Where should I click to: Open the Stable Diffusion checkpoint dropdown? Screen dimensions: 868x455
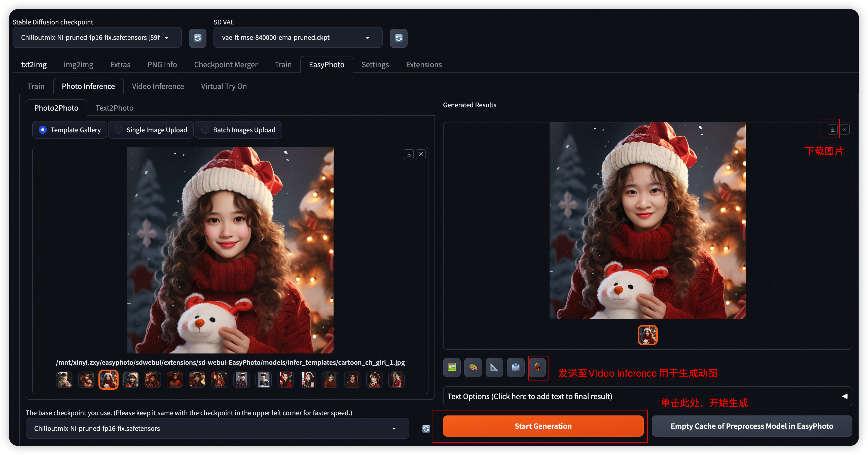coord(97,38)
